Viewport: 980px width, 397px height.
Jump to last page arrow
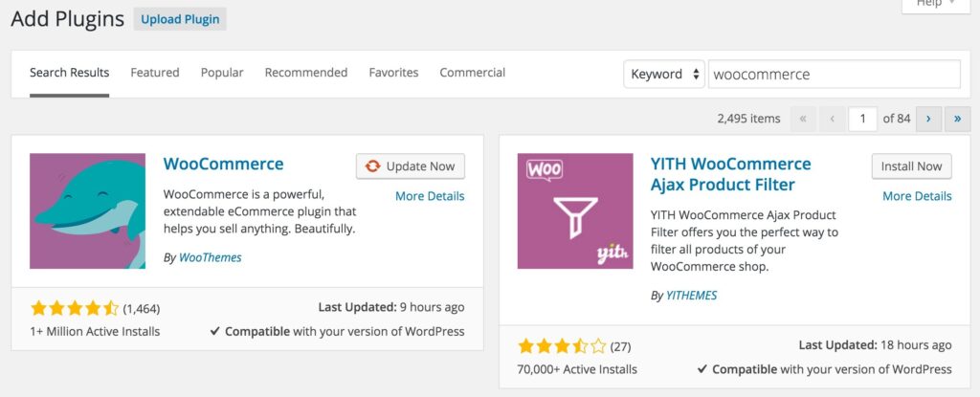[957, 119]
